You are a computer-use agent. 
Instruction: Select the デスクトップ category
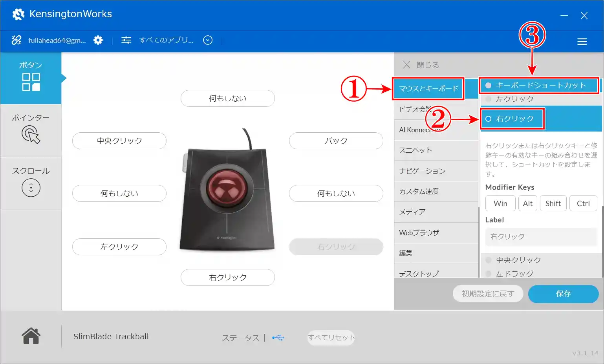coord(436,272)
